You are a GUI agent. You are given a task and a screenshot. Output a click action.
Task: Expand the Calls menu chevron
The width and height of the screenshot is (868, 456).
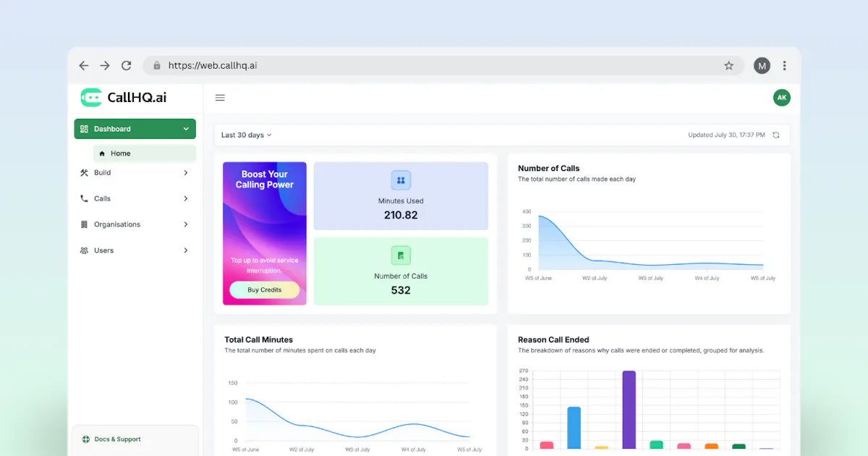point(186,198)
